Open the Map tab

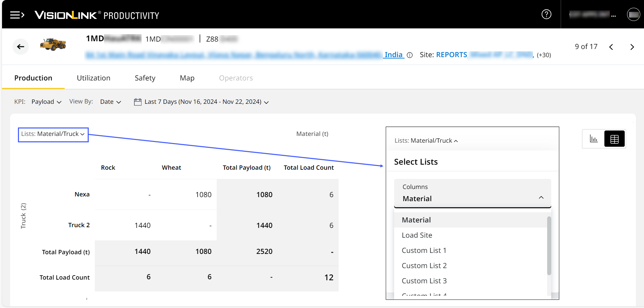point(187,78)
